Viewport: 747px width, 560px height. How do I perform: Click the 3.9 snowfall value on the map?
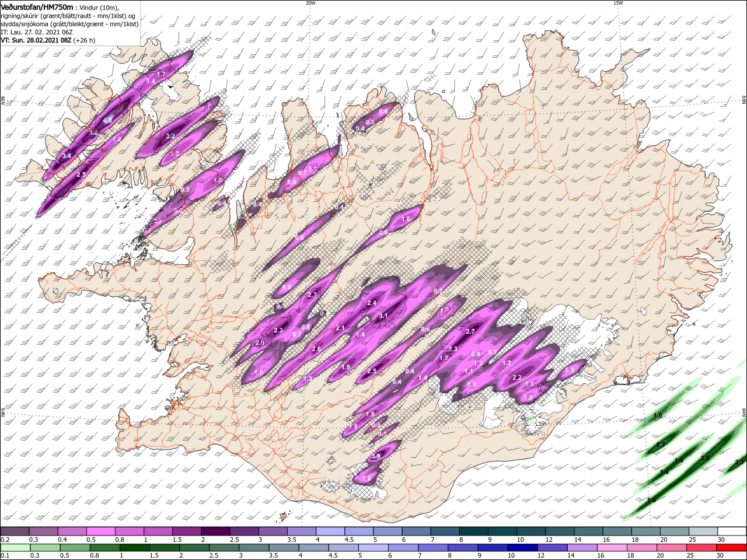point(376,456)
